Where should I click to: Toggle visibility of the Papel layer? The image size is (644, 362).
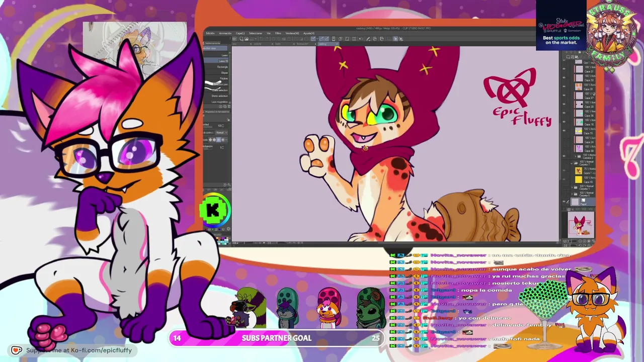click(564, 202)
